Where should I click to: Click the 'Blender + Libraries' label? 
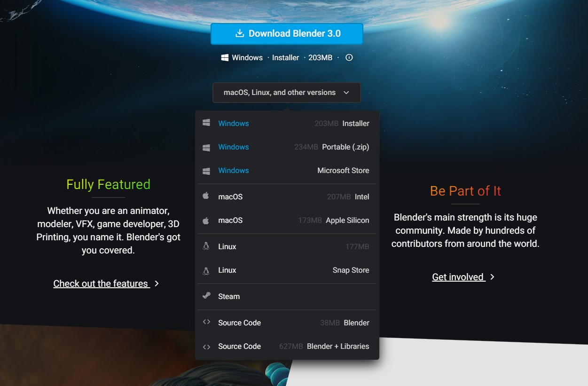(338, 346)
